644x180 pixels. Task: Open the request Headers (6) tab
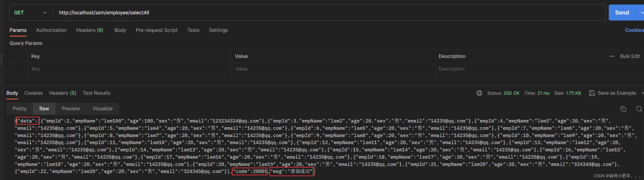[89, 30]
